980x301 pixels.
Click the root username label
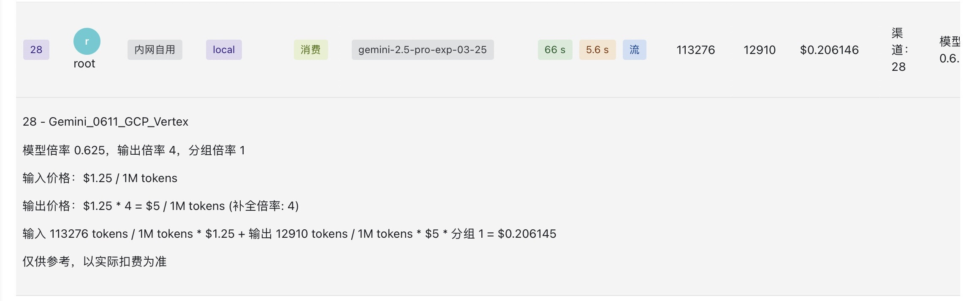tap(84, 64)
